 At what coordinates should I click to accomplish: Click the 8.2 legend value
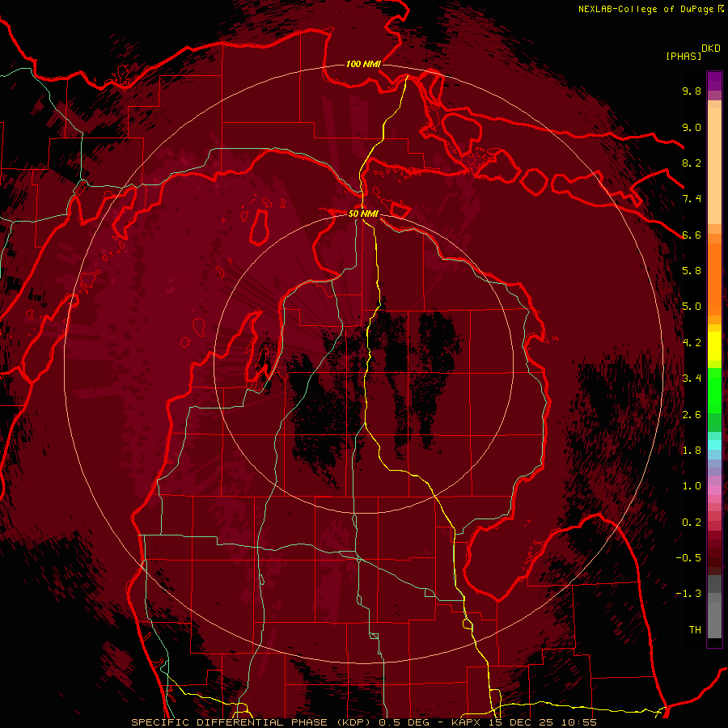tap(692, 163)
